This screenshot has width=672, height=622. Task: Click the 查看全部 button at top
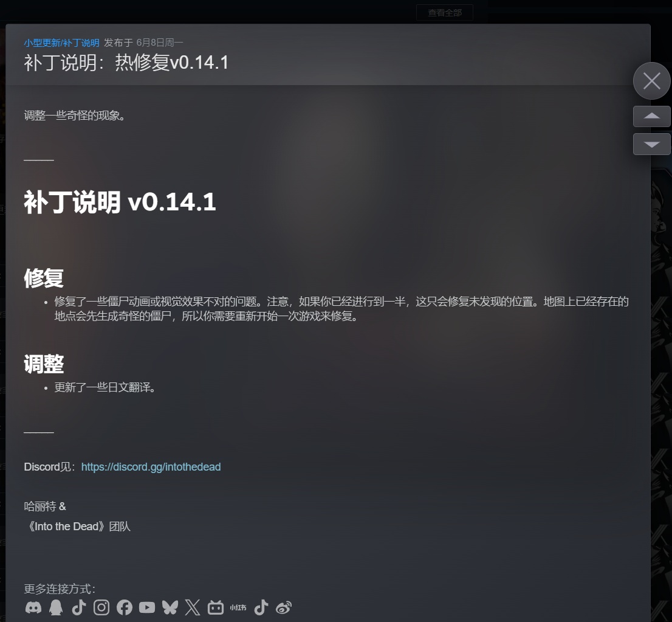(x=445, y=13)
